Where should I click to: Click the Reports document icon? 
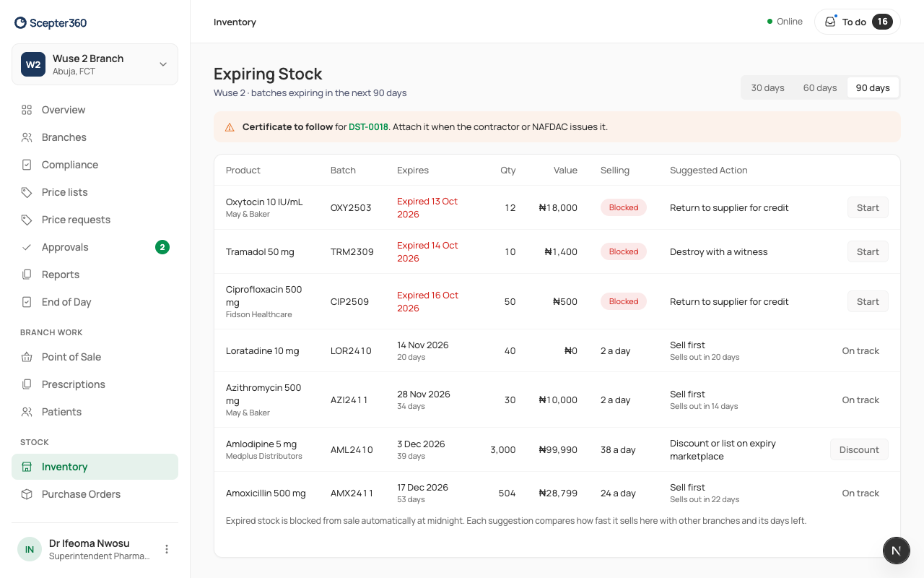pos(27,275)
